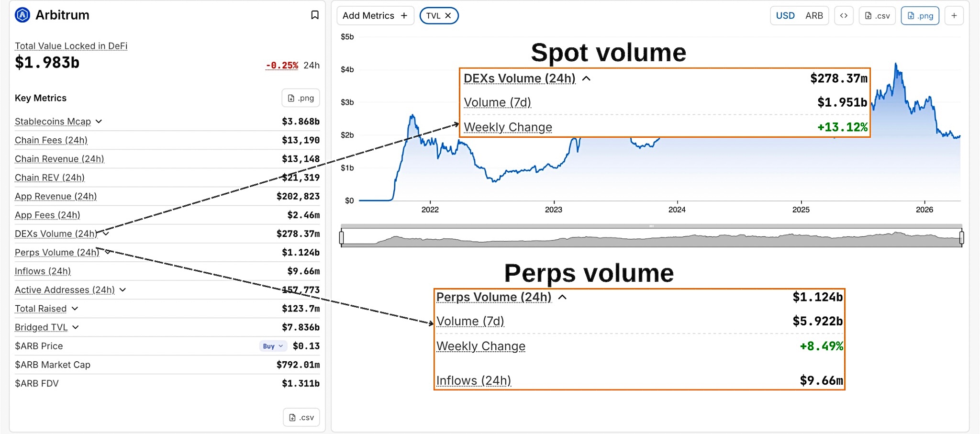Click the Total Value Locked in DeFi label
Viewport: 980px width, 434px height.
click(71, 46)
